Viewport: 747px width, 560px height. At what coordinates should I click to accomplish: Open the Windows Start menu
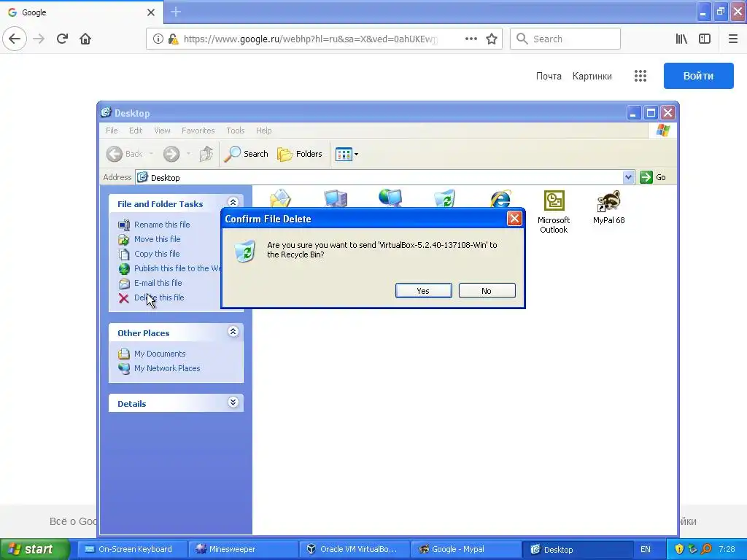[34, 549]
